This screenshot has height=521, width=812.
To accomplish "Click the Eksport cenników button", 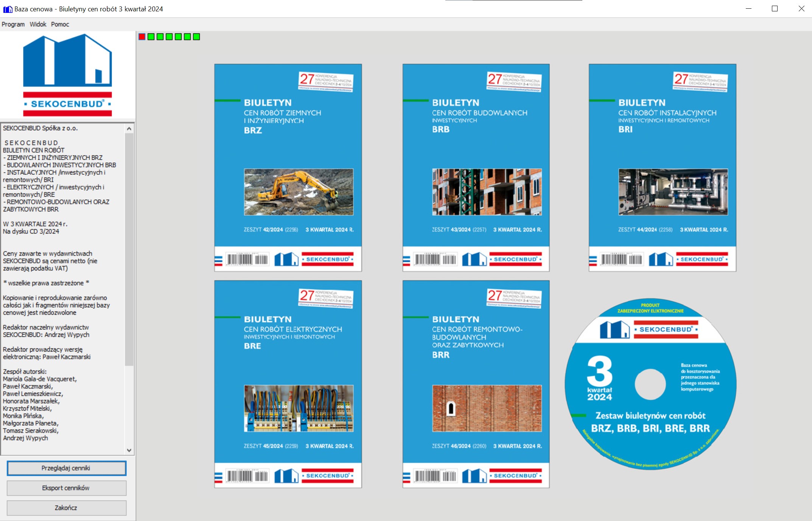I will click(x=66, y=488).
